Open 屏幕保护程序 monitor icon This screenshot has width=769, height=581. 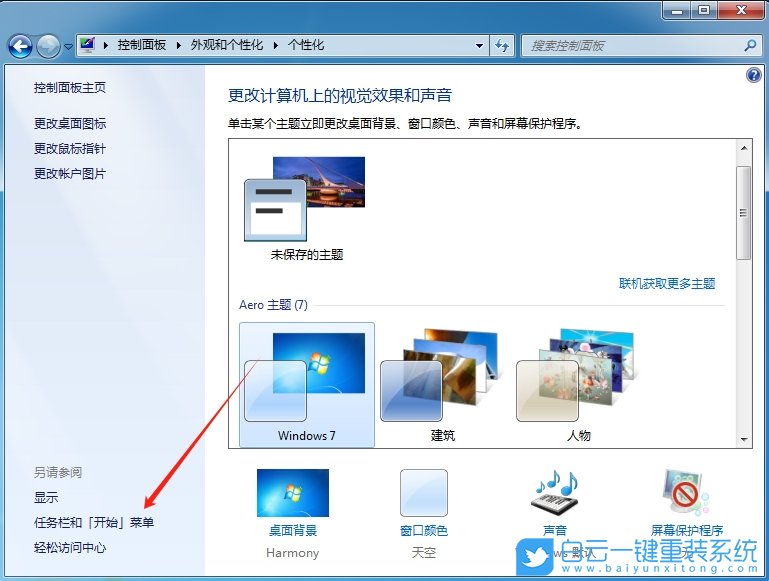(x=686, y=494)
